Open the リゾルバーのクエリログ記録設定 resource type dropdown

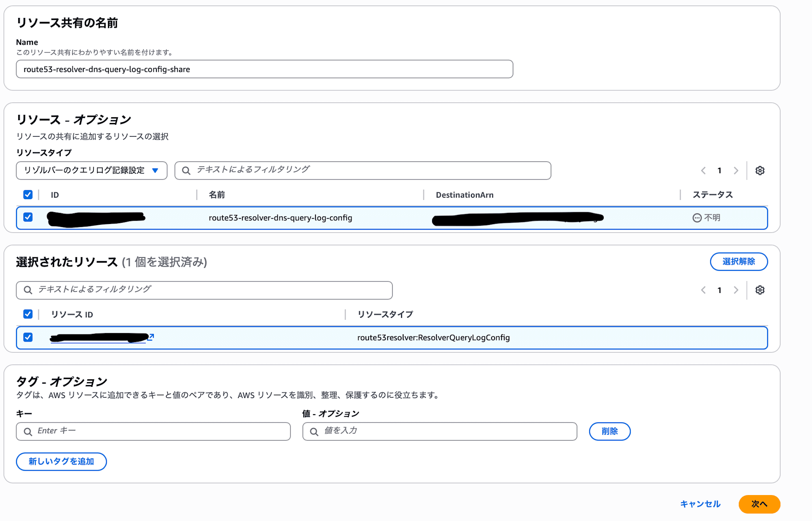click(91, 170)
